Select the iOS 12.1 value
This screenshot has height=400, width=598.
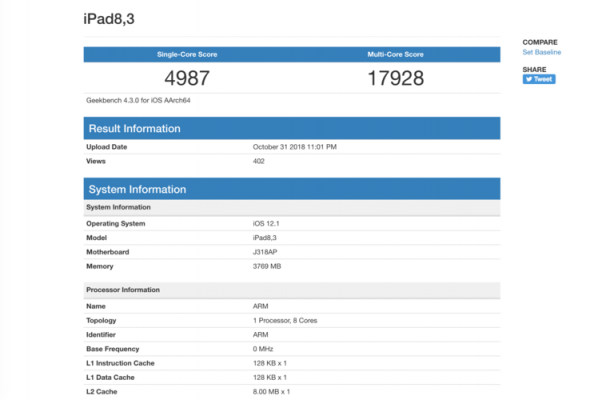266,223
